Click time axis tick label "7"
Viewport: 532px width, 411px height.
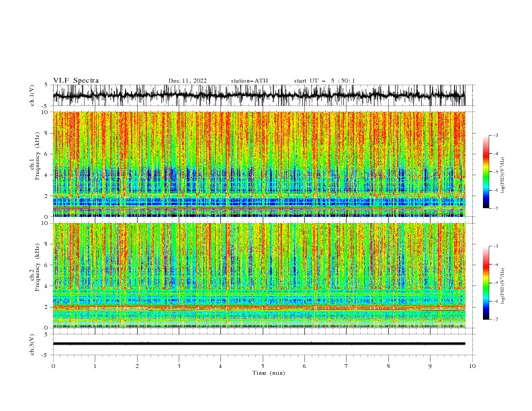[x=347, y=366]
